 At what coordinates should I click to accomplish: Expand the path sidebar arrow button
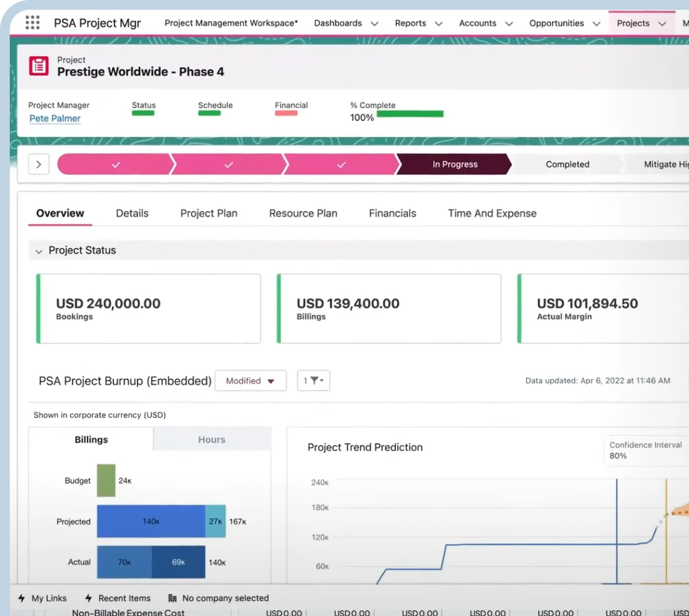38,164
